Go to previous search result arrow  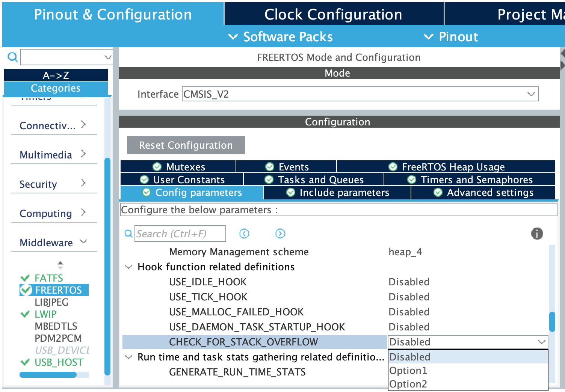244,234
